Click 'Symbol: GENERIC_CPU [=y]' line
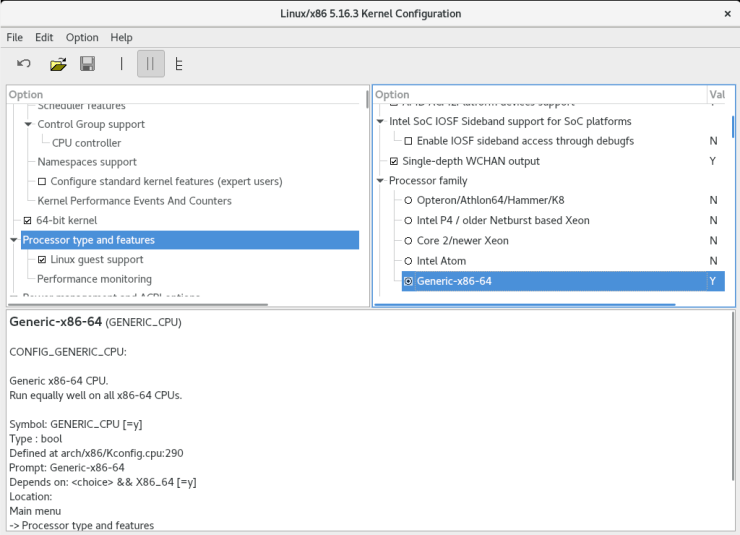 coord(76,424)
